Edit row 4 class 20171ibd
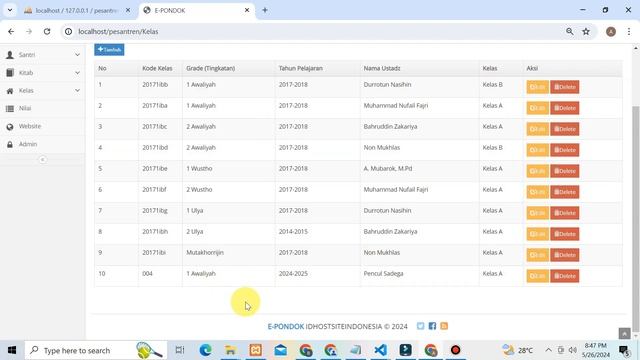The height and width of the screenshot is (360, 640). 537,150
